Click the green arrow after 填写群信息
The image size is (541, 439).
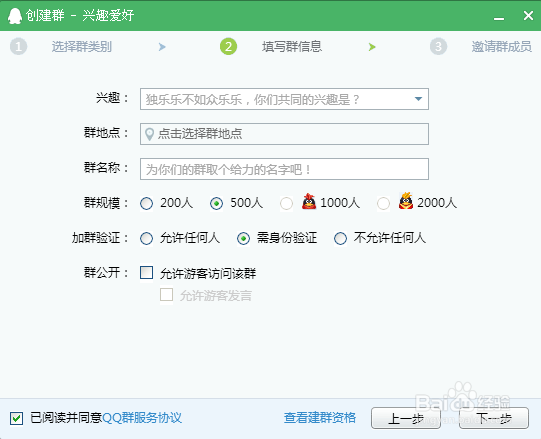tap(372, 47)
